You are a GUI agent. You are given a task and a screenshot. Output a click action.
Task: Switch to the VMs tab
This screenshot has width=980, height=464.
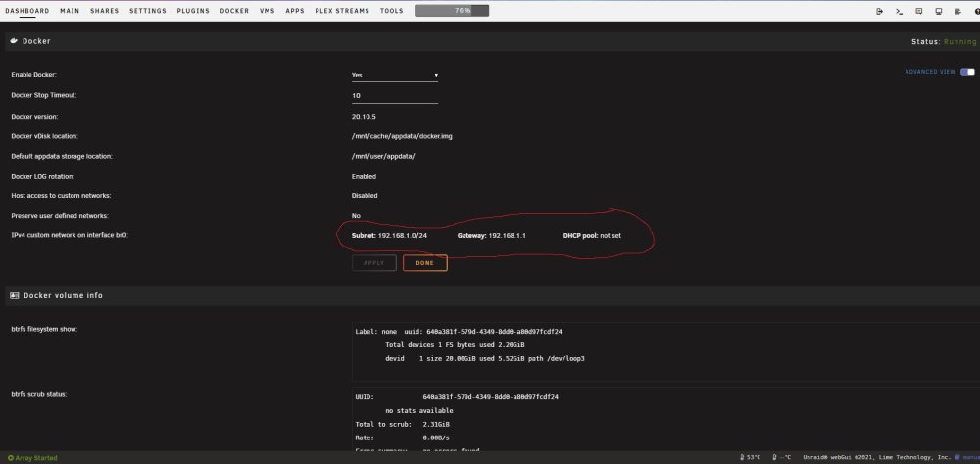pyautogui.click(x=267, y=11)
